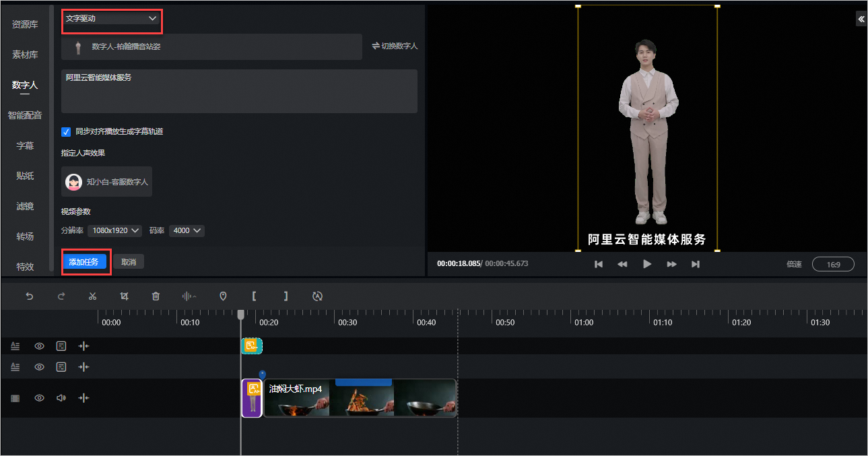The image size is (868, 456).
Task: Open the 智能配音 tab
Action: 25,115
